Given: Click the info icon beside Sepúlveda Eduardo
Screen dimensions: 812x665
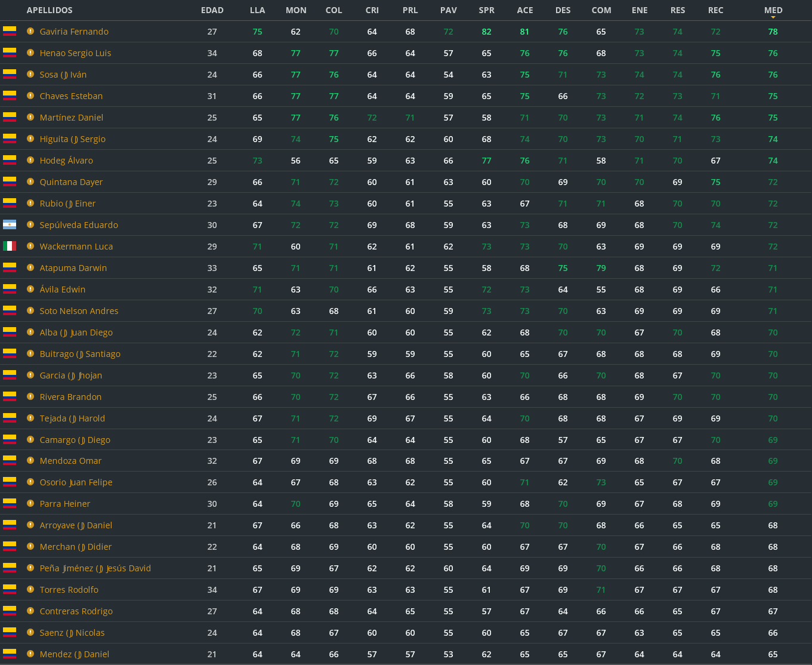Looking at the screenshot, I should pyautogui.click(x=30, y=224).
